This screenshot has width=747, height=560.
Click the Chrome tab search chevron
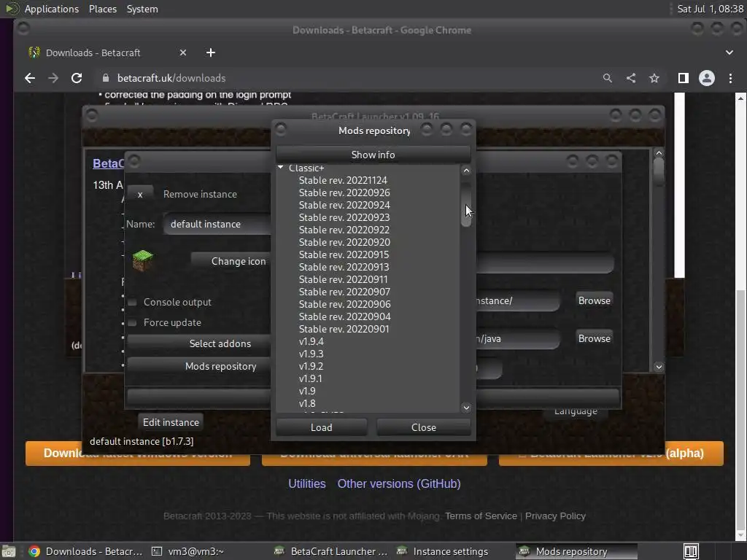point(729,52)
